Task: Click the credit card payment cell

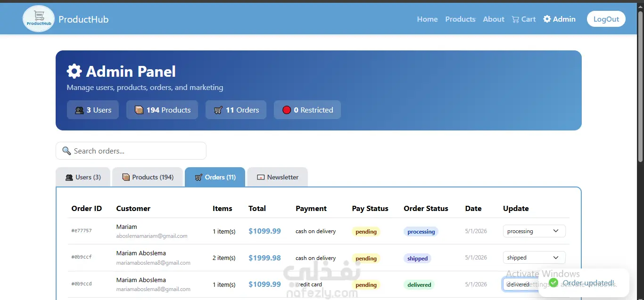Action: 309,284
